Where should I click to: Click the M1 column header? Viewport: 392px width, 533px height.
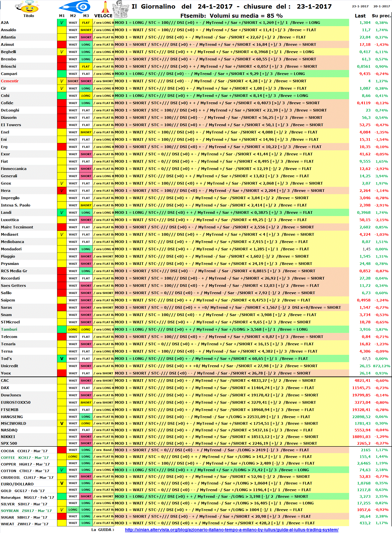click(62, 16)
